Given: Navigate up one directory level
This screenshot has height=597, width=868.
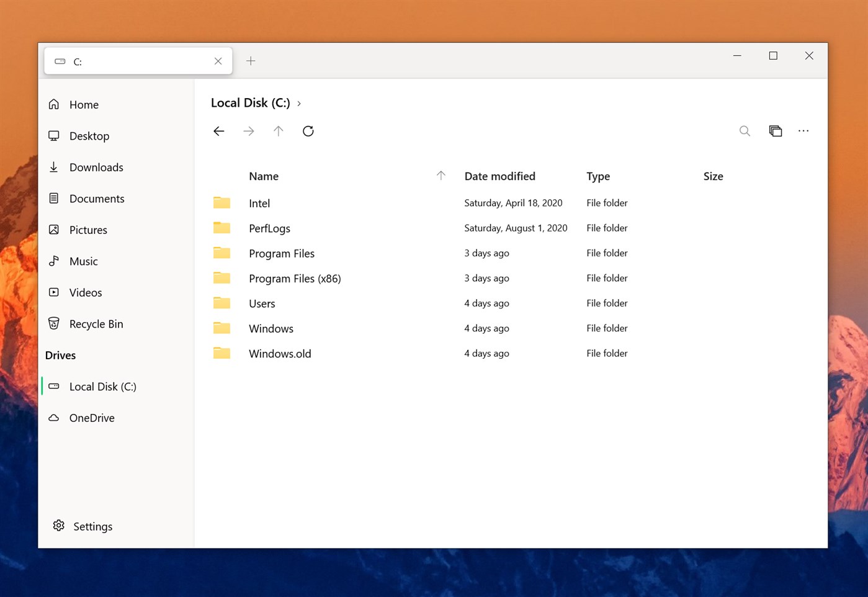Looking at the screenshot, I should click(278, 131).
